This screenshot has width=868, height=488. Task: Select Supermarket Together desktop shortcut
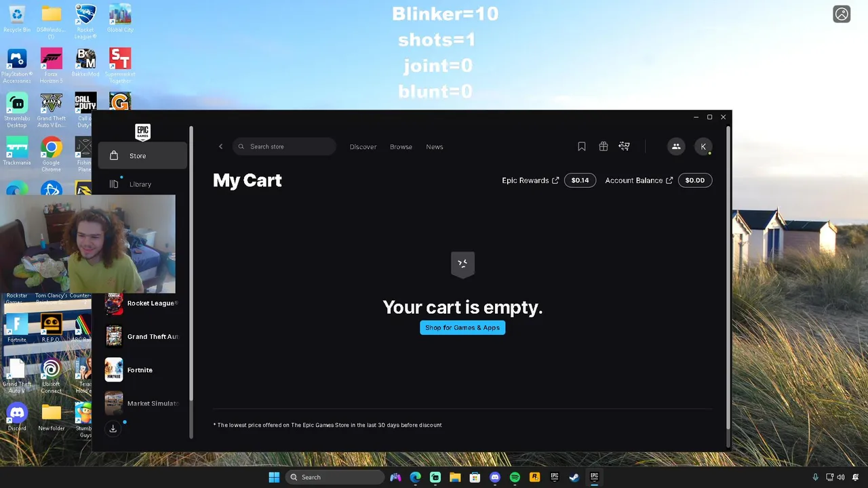pyautogui.click(x=120, y=66)
